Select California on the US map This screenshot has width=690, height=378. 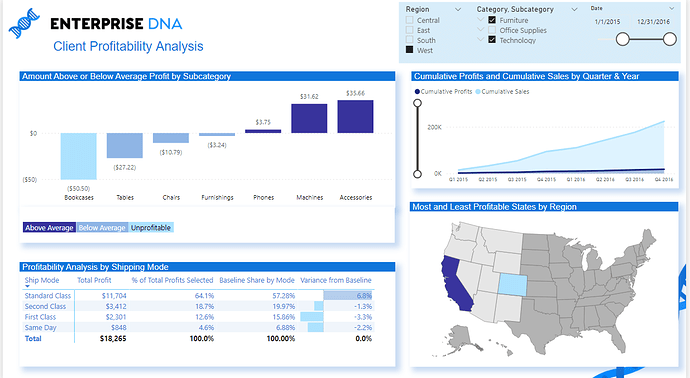(455, 284)
